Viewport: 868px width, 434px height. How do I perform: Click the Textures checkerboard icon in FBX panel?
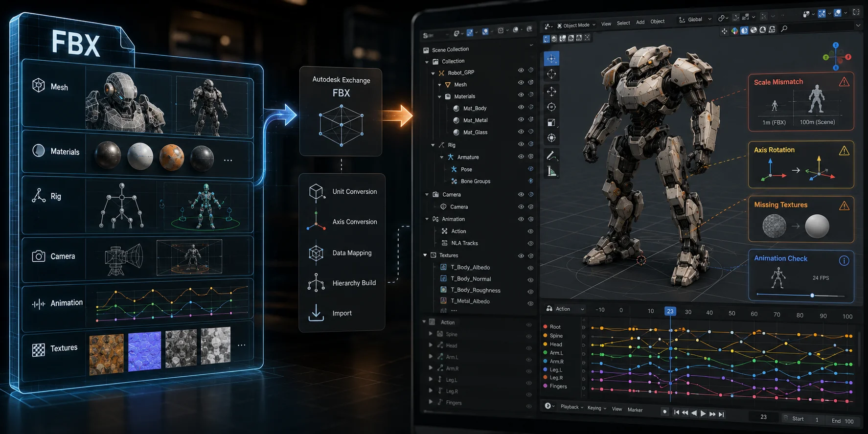[39, 349]
